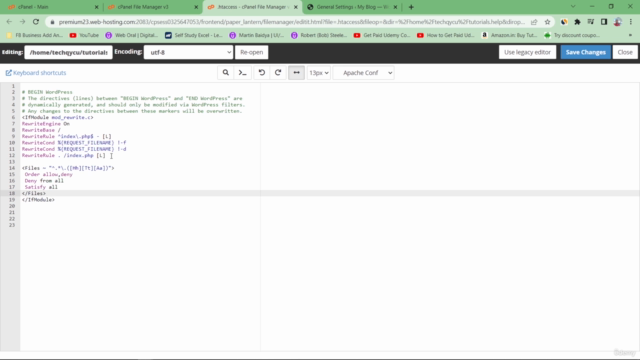This screenshot has height=360, width=640.
Task: Reload the current page
Action: [x=36, y=22]
